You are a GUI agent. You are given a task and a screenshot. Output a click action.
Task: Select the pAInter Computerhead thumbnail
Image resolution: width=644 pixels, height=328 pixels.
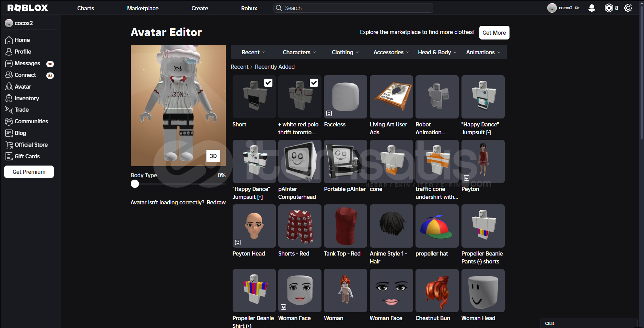pos(300,161)
